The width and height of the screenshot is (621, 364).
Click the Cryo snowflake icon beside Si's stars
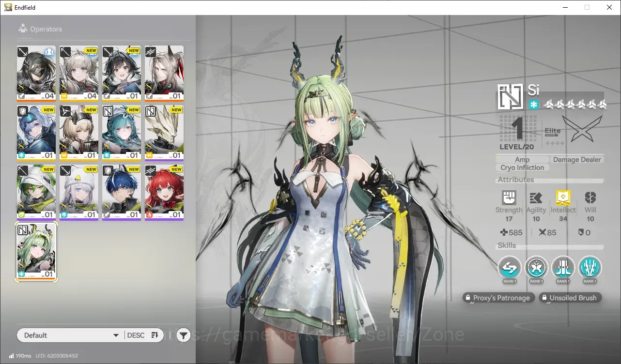[534, 105]
